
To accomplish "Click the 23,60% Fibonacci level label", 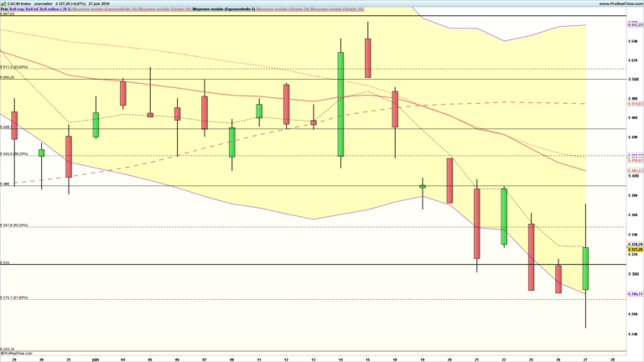I will pos(14,67).
